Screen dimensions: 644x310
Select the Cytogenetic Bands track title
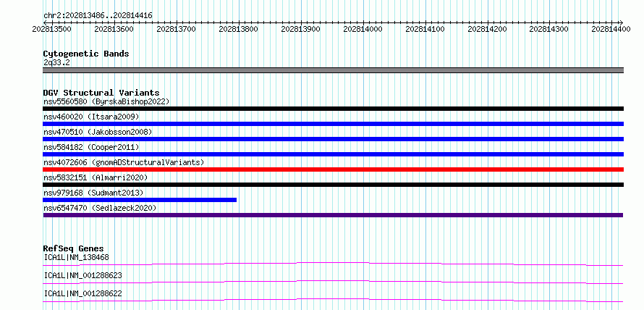[x=86, y=54]
